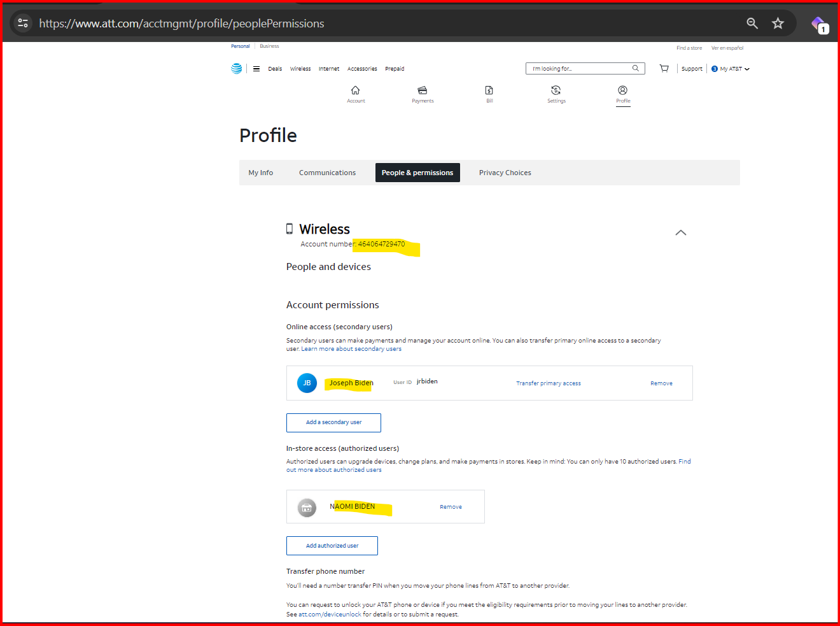Image resolution: width=840 pixels, height=626 pixels.
Task: Click the Wireless phone icon
Action: click(x=290, y=229)
